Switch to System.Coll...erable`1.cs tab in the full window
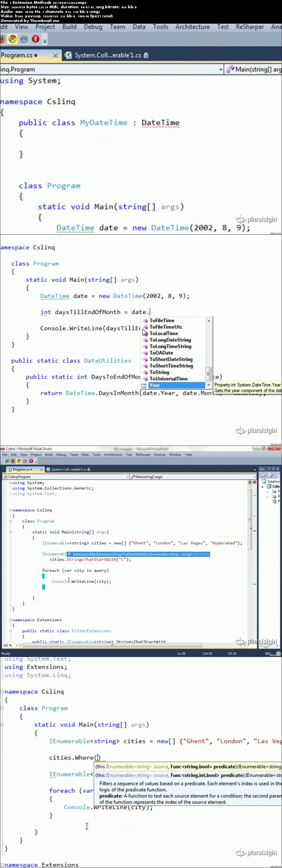Image resolution: width=282 pixels, height=868 pixels. [x=69, y=470]
